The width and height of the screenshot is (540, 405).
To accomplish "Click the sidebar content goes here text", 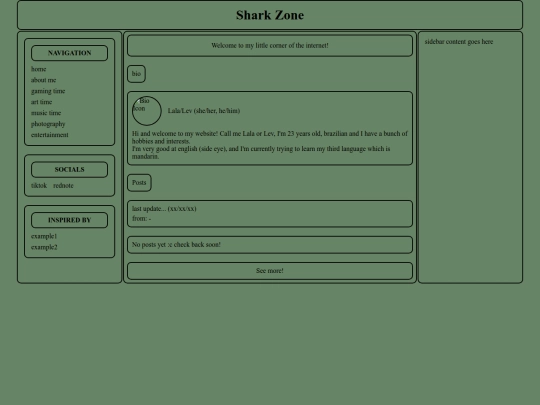I will [x=459, y=42].
